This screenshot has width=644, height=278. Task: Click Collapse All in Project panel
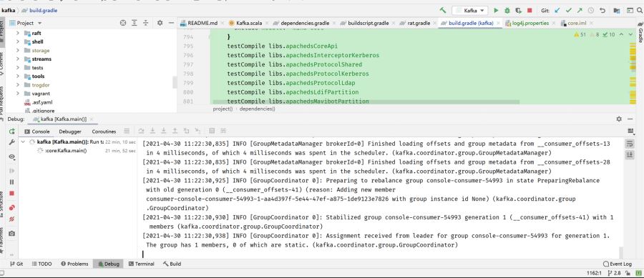click(145, 23)
